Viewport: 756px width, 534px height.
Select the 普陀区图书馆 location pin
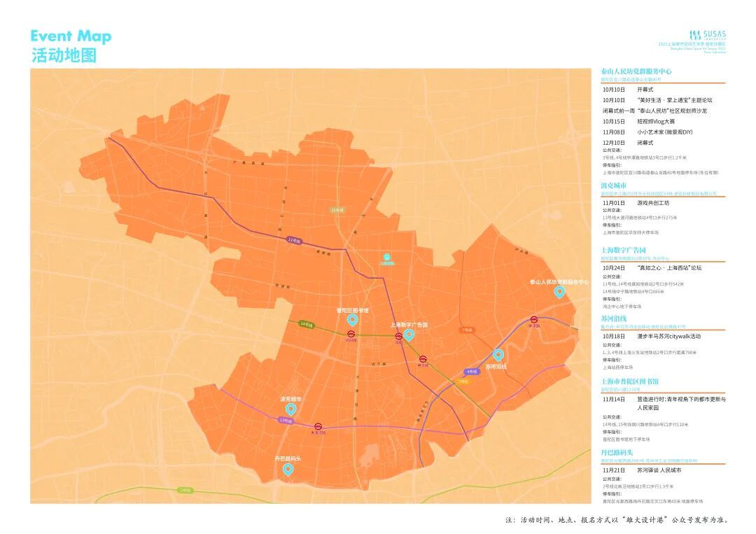(352, 320)
